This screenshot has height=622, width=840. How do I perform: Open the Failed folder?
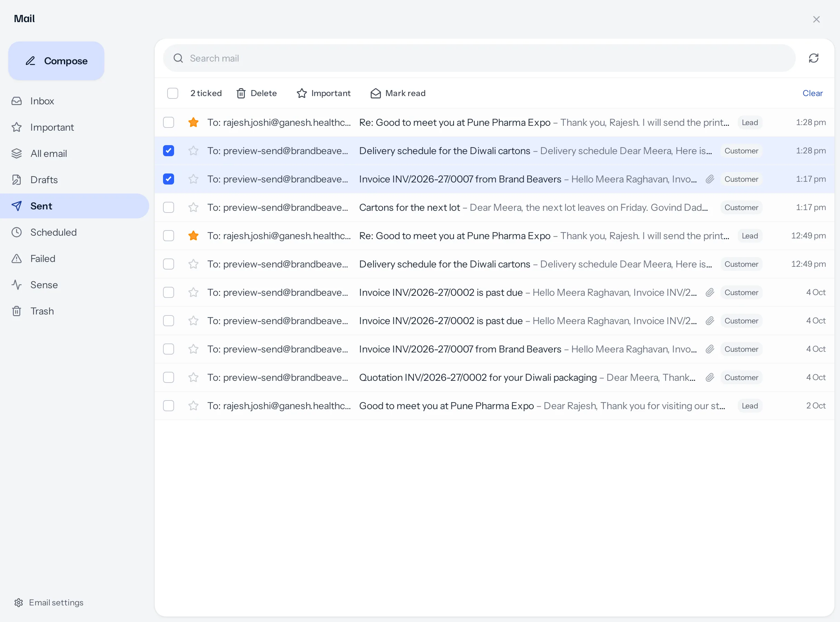(75, 259)
